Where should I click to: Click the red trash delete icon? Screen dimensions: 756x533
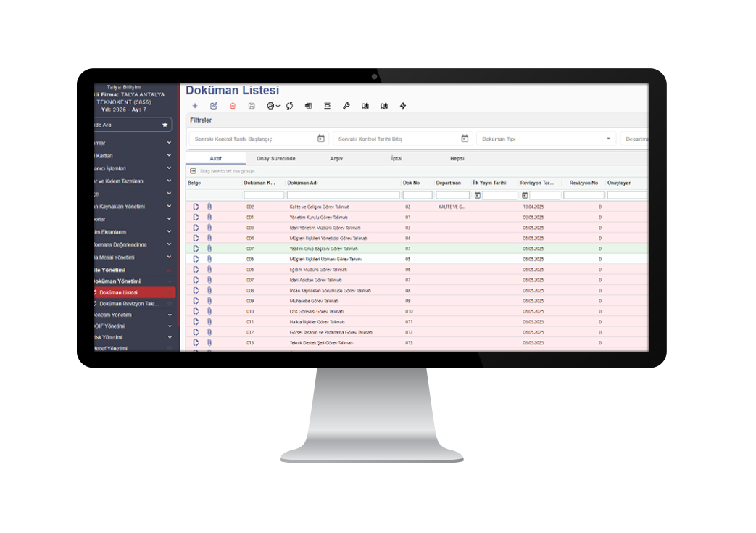click(x=233, y=106)
